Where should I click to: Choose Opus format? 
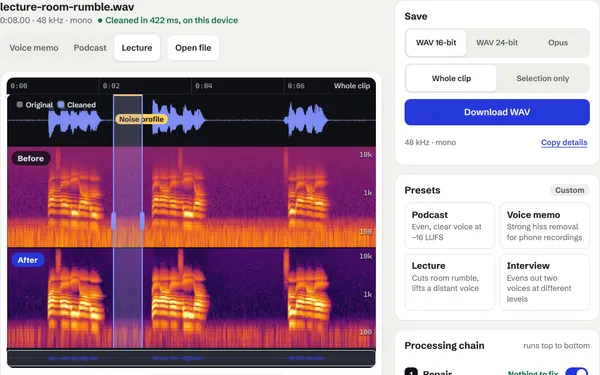tap(558, 43)
